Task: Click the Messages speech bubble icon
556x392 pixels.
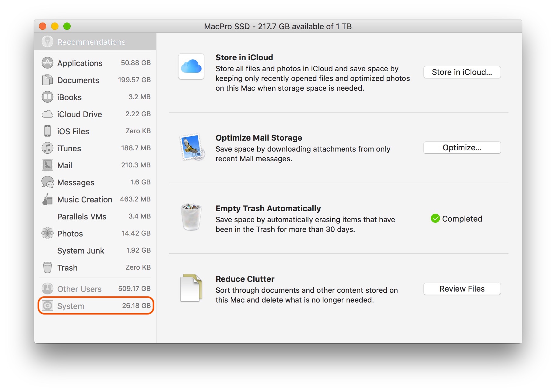Action: tap(47, 182)
